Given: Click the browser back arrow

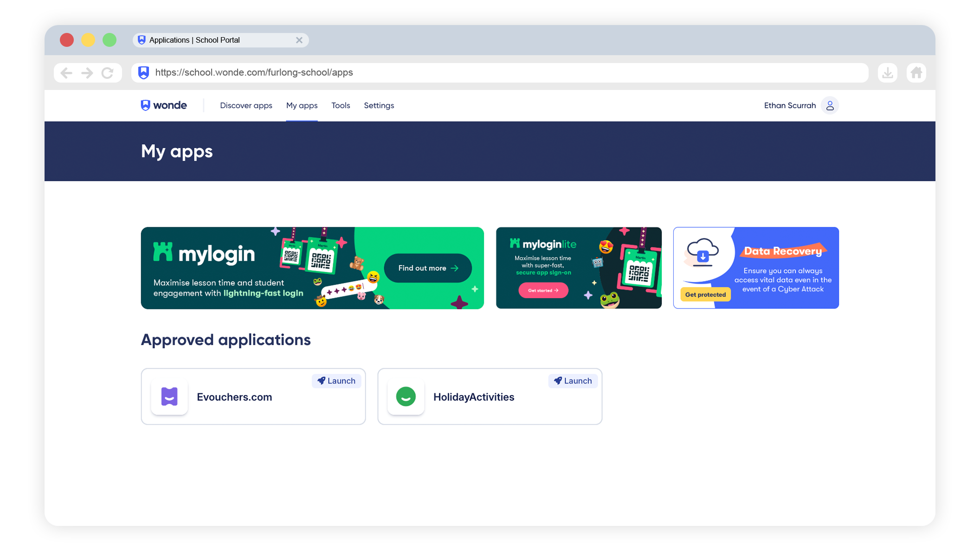Looking at the screenshot, I should [66, 73].
